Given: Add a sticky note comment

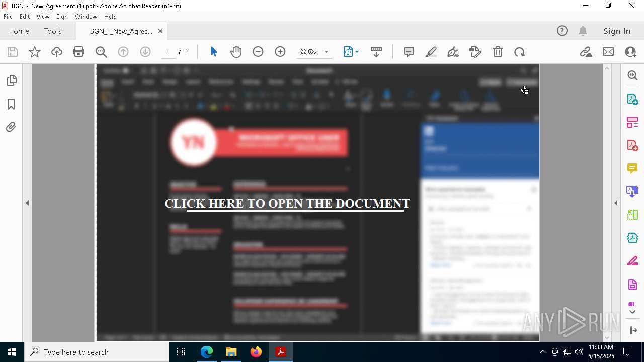Looking at the screenshot, I should click(x=409, y=52).
